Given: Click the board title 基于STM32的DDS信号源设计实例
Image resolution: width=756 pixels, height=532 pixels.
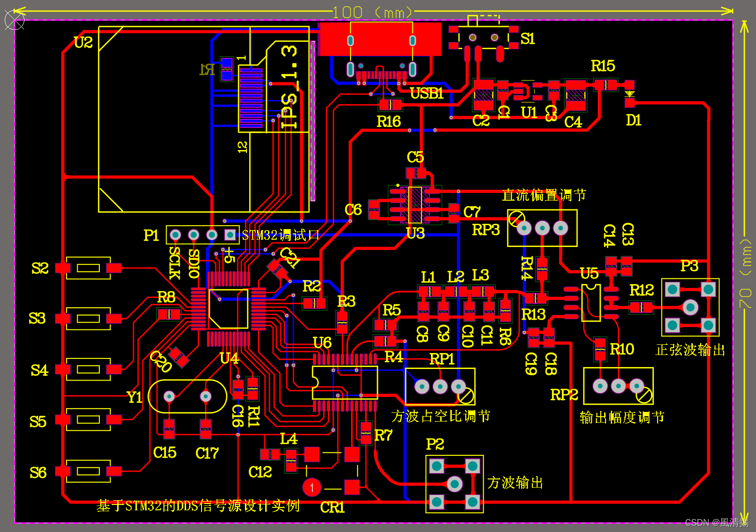Looking at the screenshot, I should (198, 506).
